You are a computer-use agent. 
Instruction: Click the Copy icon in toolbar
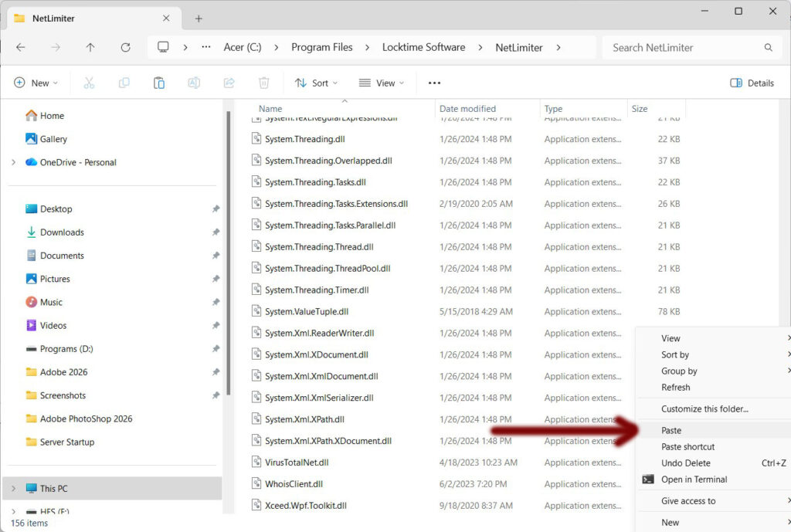pyautogui.click(x=124, y=83)
